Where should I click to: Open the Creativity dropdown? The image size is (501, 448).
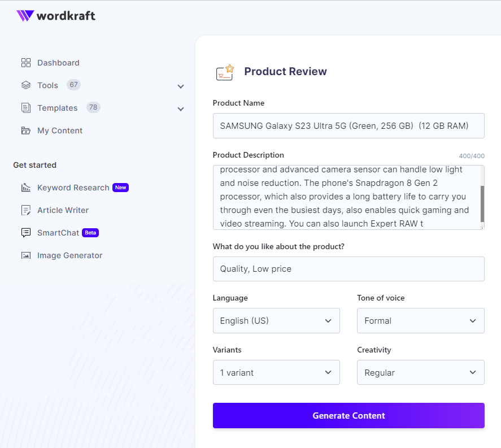(x=420, y=372)
